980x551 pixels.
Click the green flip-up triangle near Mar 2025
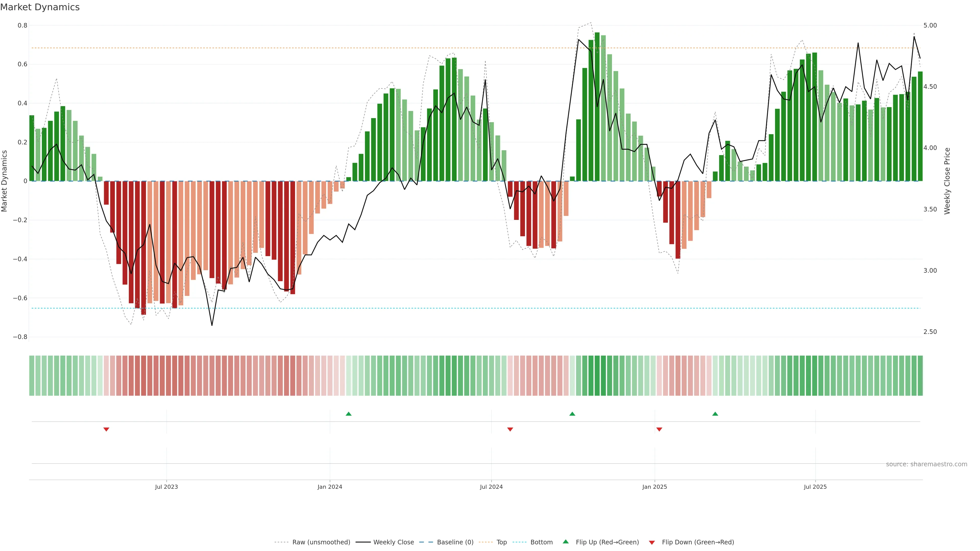715,414
